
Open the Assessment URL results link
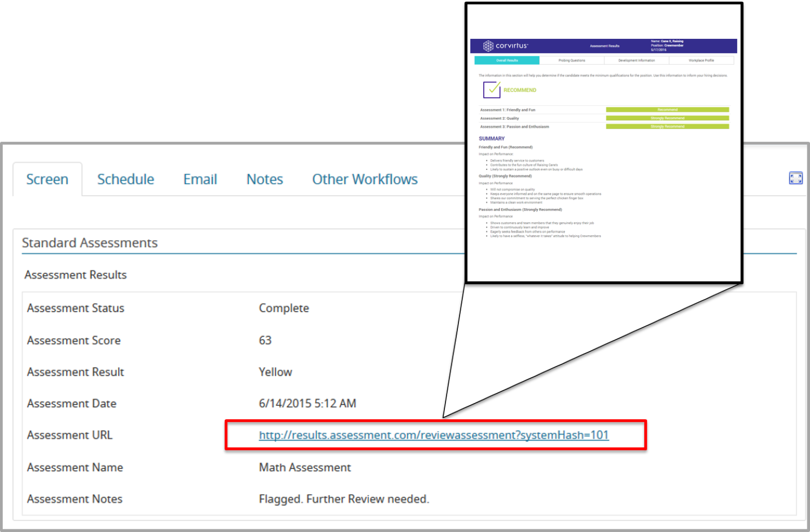pyautogui.click(x=434, y=435)
